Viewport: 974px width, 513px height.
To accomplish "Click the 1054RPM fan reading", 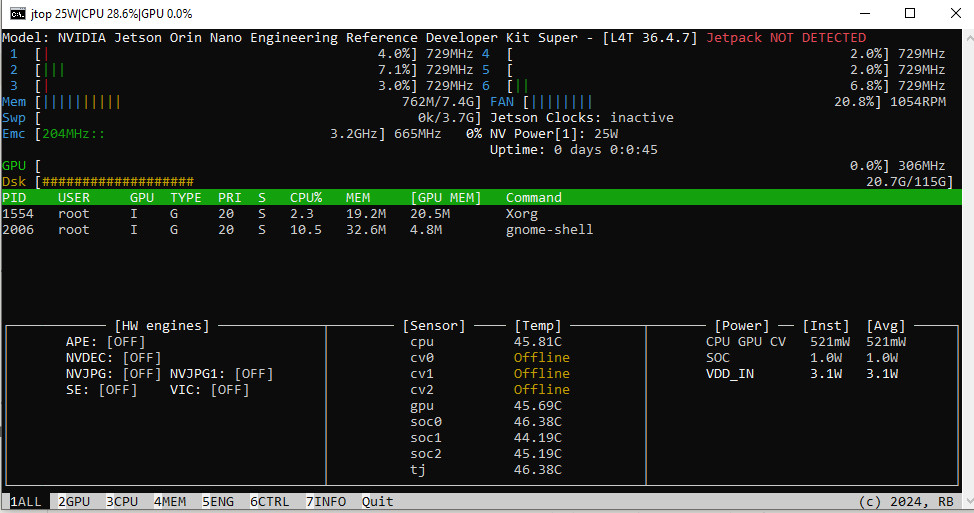I will (918, 102).
